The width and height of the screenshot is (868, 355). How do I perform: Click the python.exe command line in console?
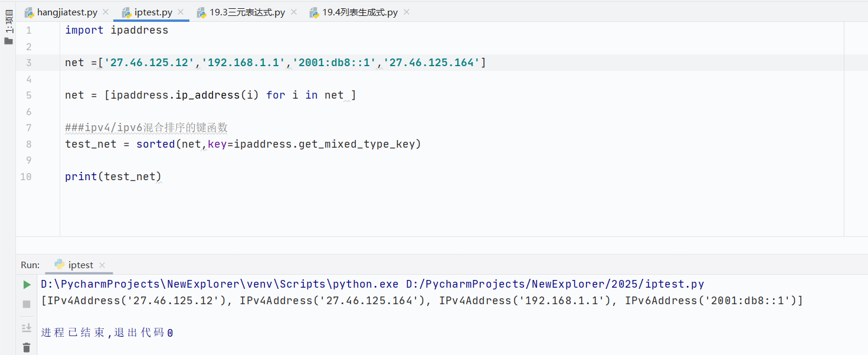373,285
